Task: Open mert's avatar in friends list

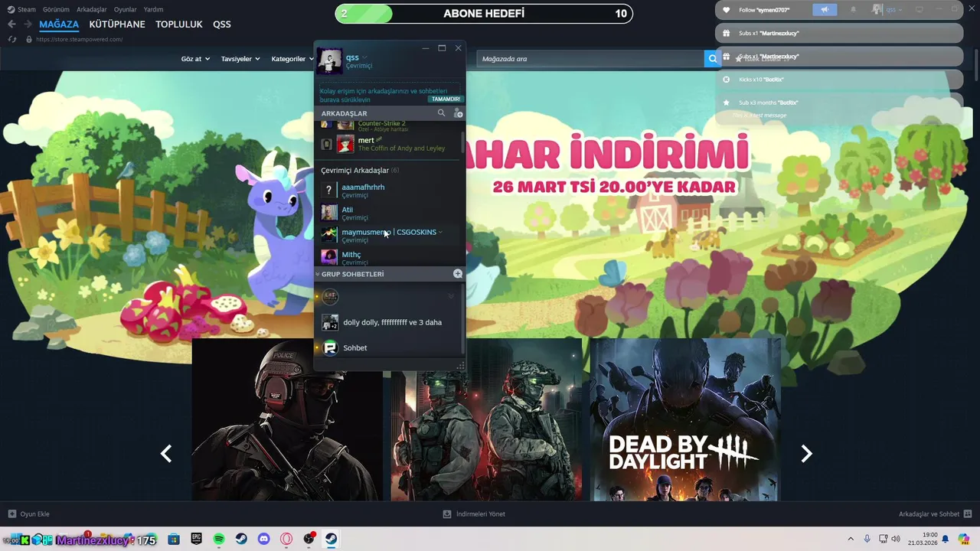Action: [x=346, y=144]
